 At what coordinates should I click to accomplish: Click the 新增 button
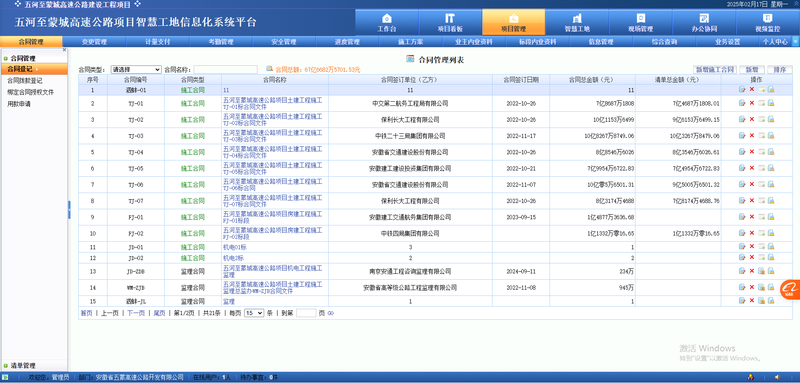click(752, 69)
